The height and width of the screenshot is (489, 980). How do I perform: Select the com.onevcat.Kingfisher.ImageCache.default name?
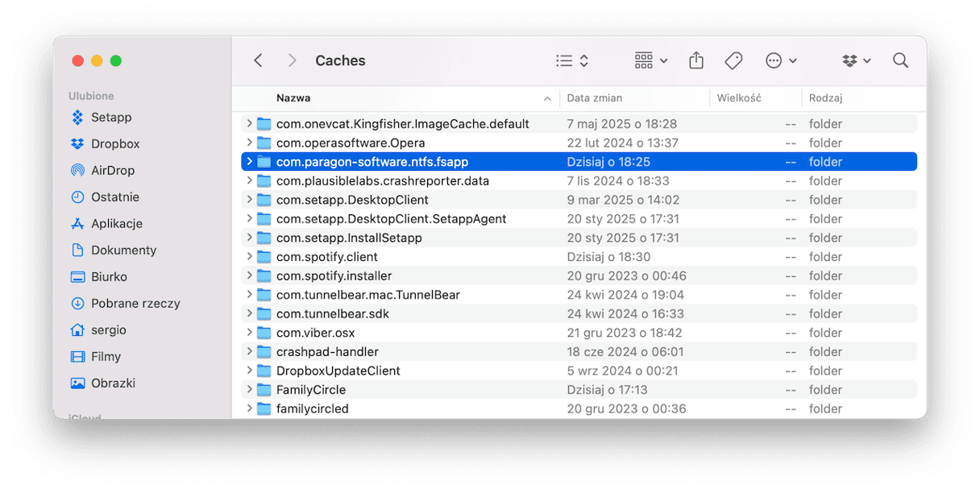pyautogui.click(x=403, y=124)
